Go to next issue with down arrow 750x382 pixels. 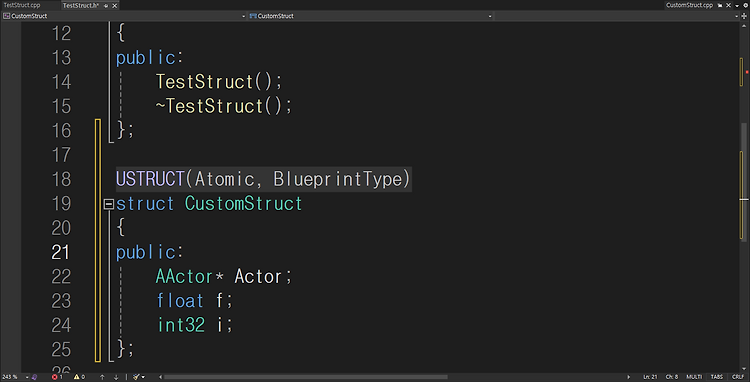tap(116, 377)
